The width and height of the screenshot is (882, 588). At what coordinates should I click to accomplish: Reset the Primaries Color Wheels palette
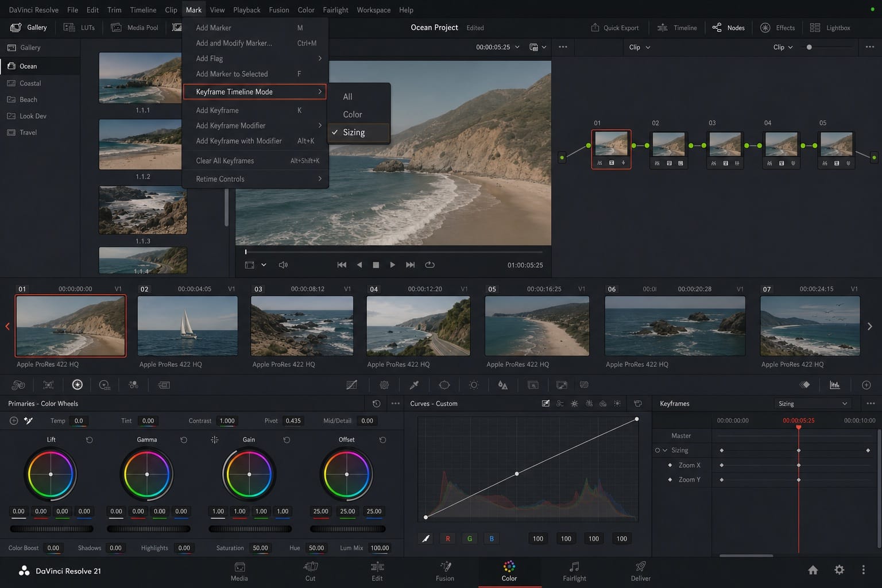point(376,404)
